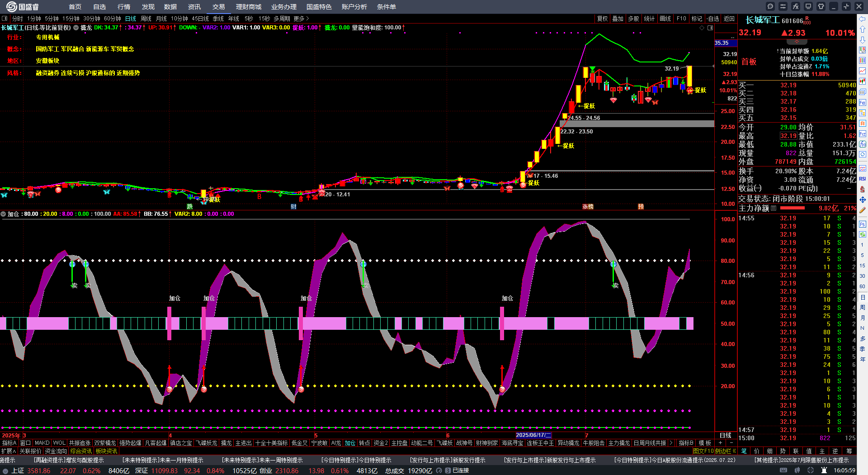Click the 返回 button
Screen dimensions: 868x475
pos(729,19)
